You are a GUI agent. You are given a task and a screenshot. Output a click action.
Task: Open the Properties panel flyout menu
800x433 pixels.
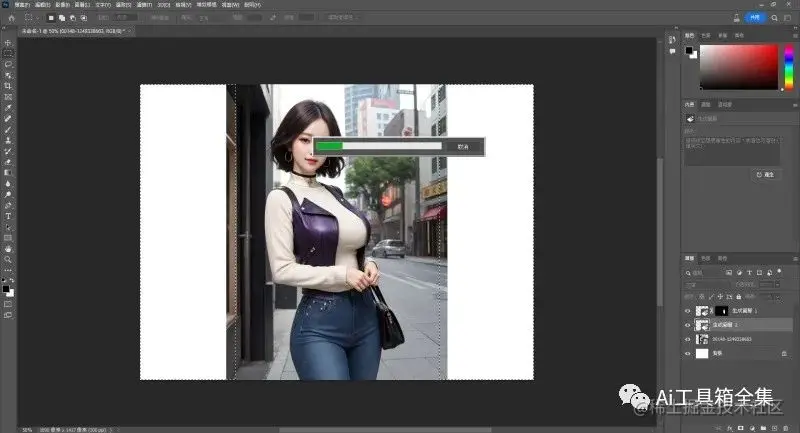pos(795,105)
